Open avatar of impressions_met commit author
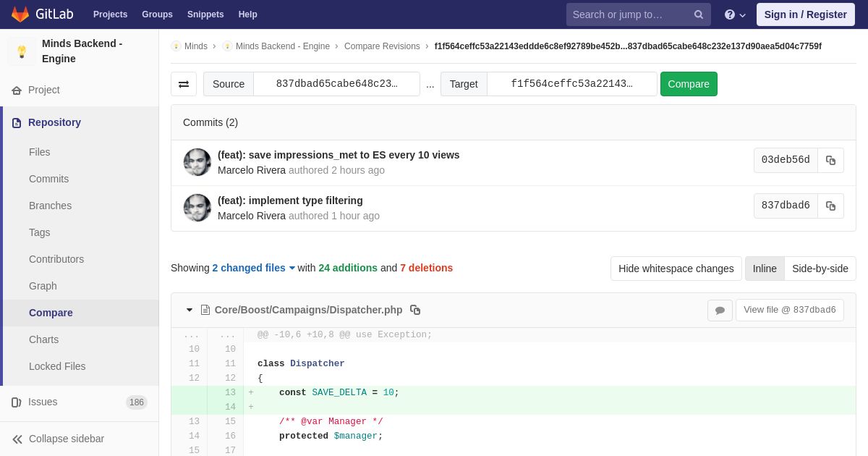Viewport: 868px width, 456px height. click(x=197, y=162)
